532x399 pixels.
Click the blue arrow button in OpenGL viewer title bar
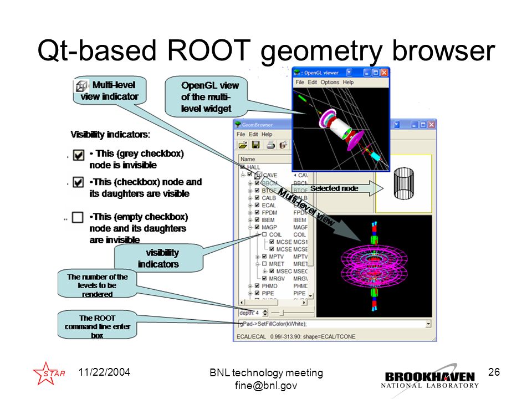[x=350, y=73]
